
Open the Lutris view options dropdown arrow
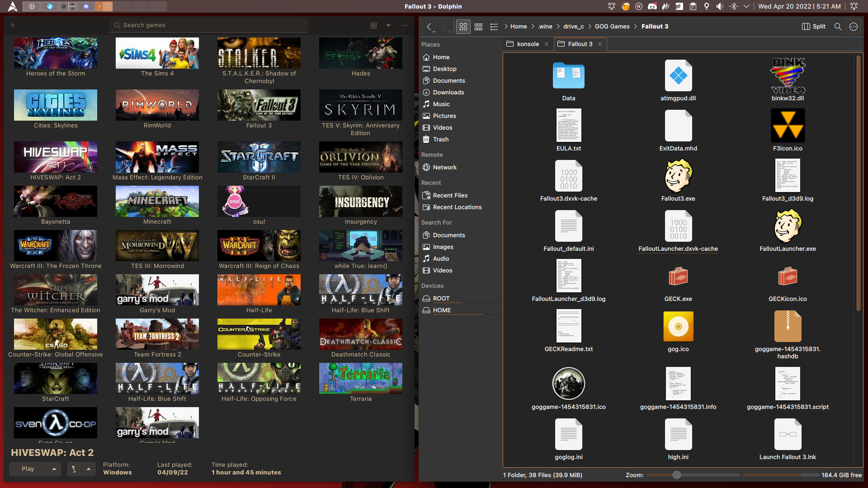[x=388, y=25]
